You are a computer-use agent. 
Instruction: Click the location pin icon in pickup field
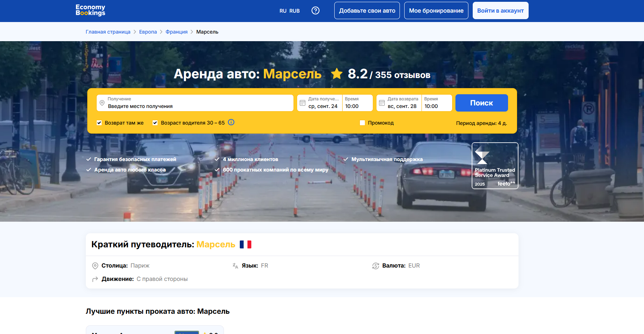102,103
